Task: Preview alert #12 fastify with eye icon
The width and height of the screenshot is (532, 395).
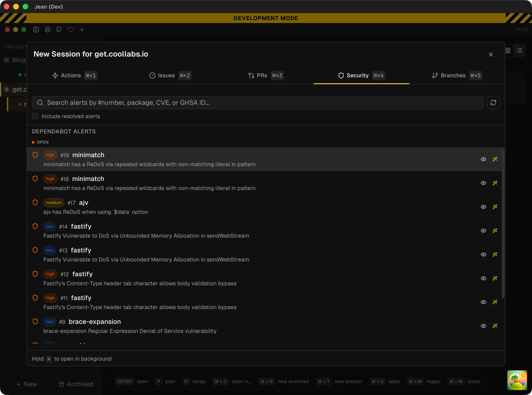Action: (483, 278)
